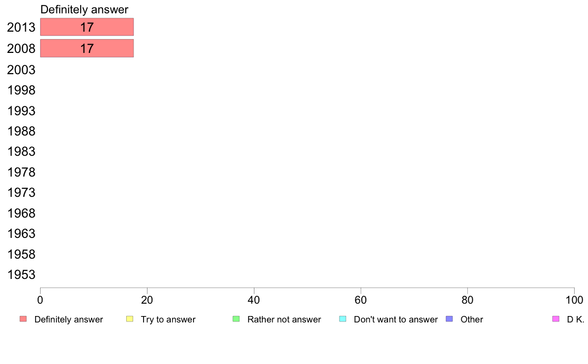
Task: Click the 1988 year label
Action: 21,131
